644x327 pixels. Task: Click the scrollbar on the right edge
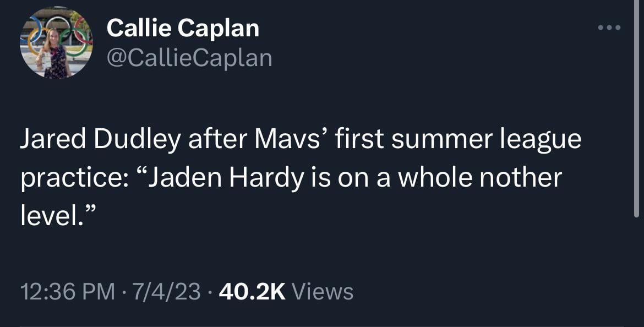click(637, 110)
